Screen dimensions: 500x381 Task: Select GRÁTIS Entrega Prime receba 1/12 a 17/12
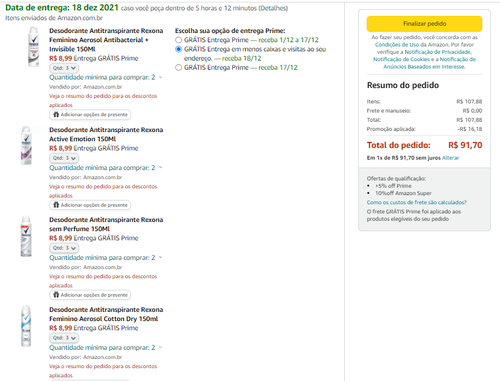[x=179, y=40]
